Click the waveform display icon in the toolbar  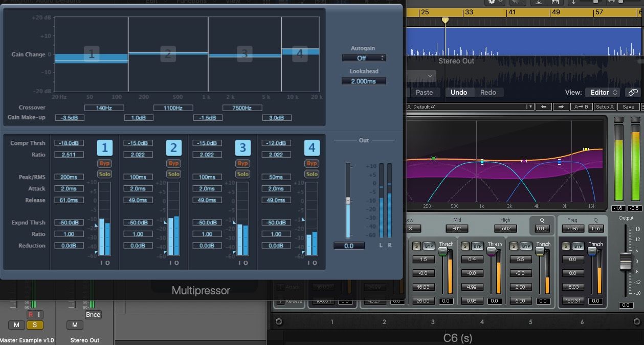[518, 3]
